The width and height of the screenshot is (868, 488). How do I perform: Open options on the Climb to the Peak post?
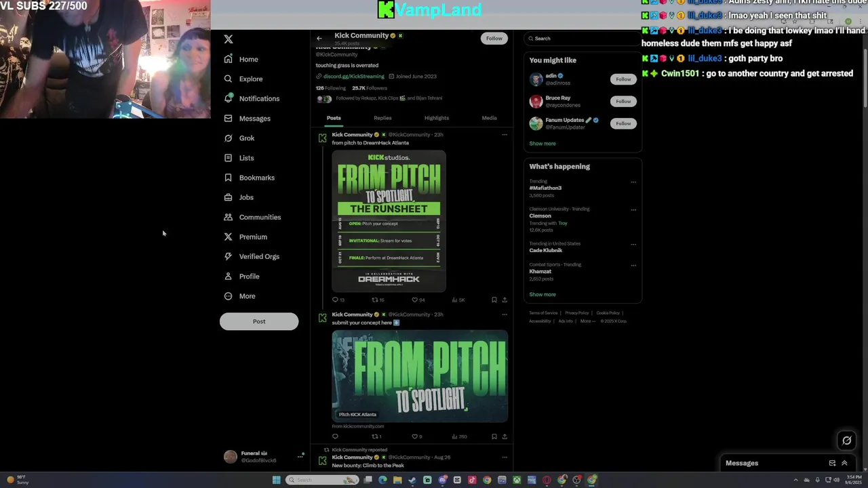tap(505, 457)
